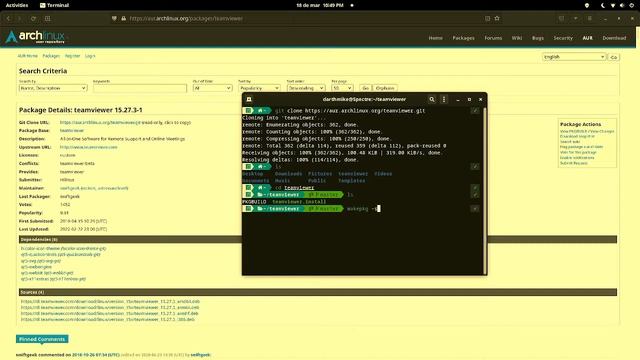Click the Register link
640x360 pixels.
pyautogui.click(x=73, y=56)
